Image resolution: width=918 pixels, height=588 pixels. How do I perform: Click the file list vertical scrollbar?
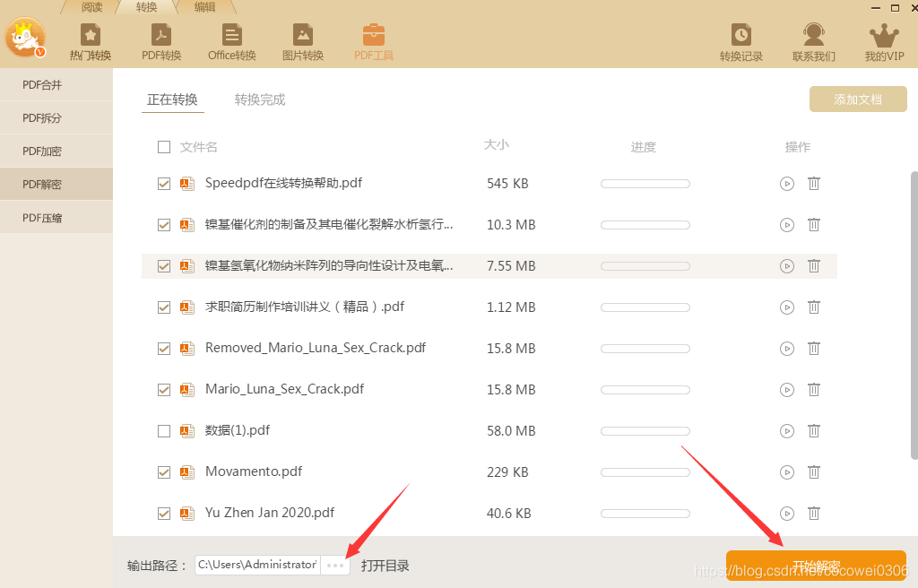914,316
